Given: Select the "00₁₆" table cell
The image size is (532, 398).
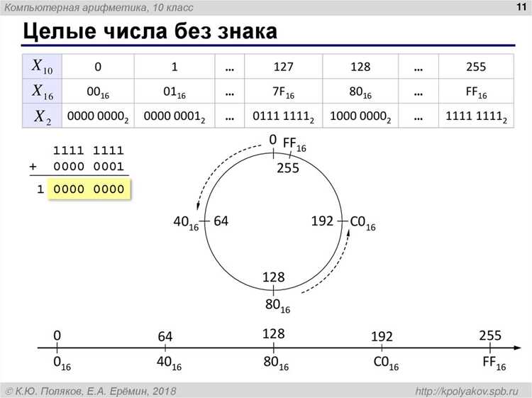Looking at the screenshot, I should (x=98, y=91).
